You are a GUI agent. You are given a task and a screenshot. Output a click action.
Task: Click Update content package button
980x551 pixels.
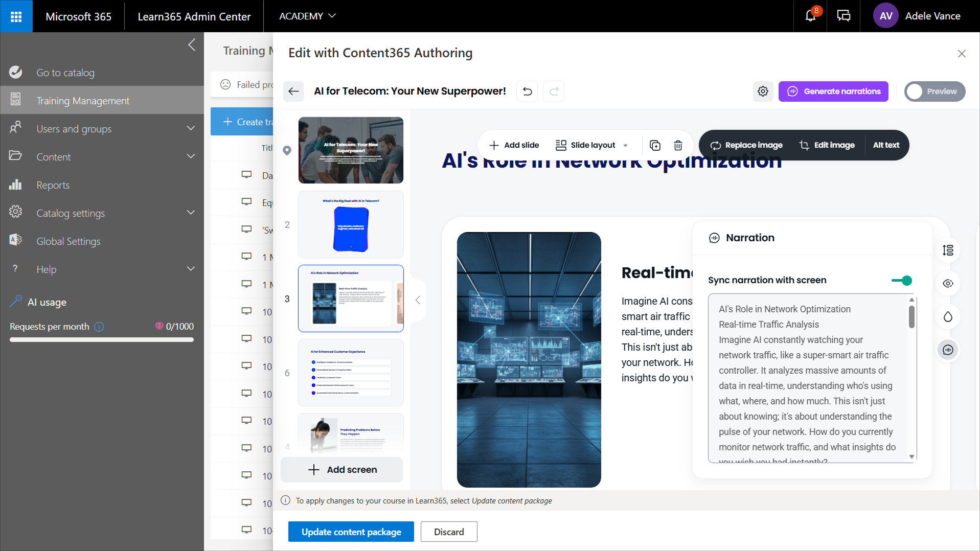coord(351,532)
